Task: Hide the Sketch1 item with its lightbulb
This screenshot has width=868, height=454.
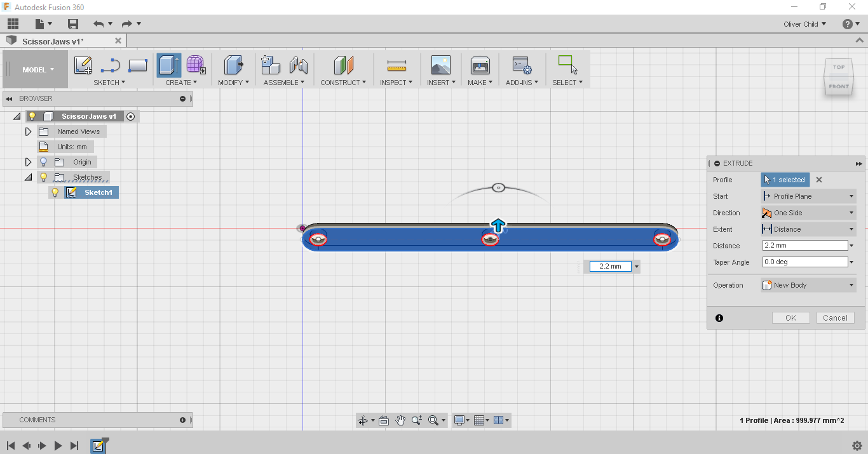Action: point(55,192)
